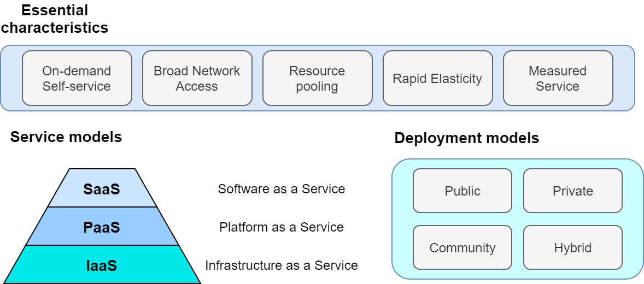Select the Private deployment box
644x284 pixels.
pos(572,191)
